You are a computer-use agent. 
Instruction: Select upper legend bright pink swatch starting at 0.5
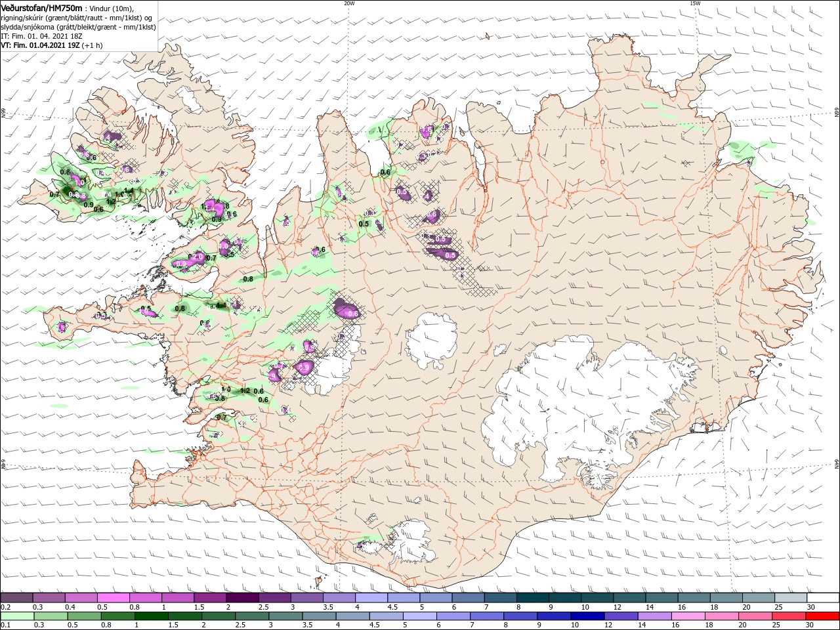pyautogui.click(x=113, y=597)
